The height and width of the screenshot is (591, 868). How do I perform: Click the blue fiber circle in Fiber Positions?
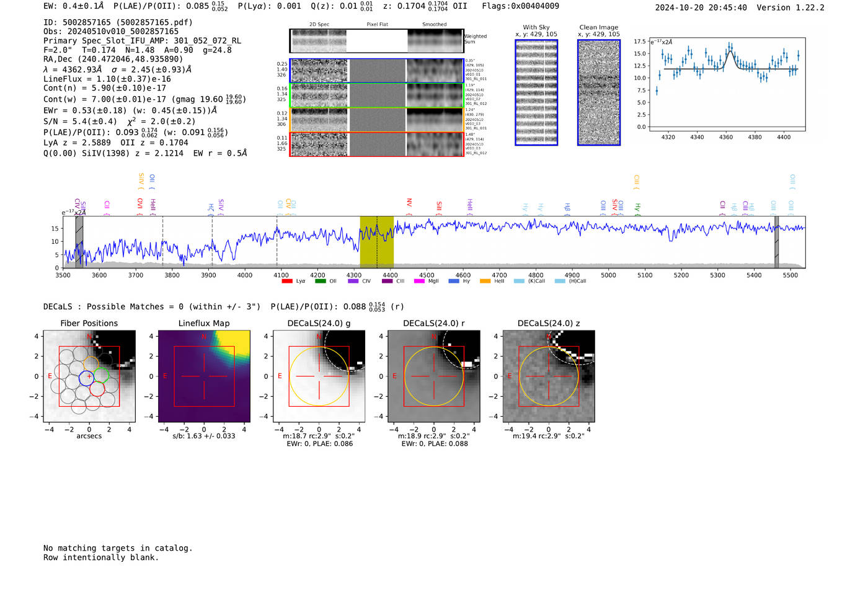(x=86, y=378)
